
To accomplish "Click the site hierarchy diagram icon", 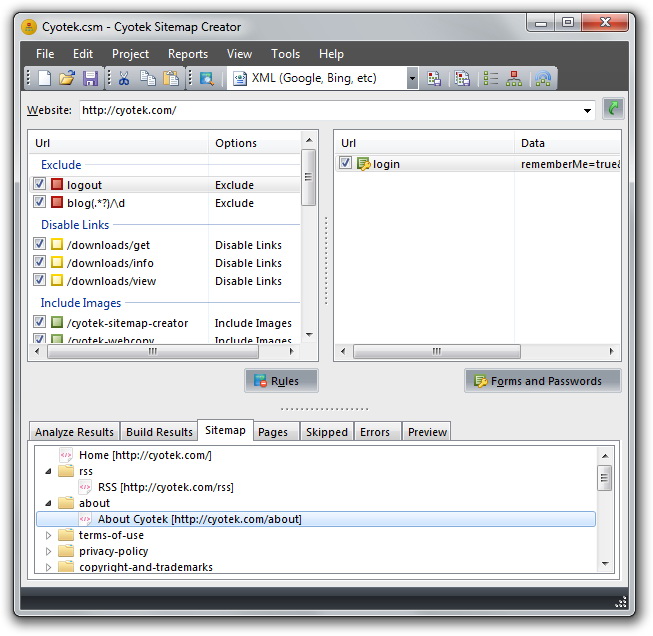I will (x=514, y=78).
